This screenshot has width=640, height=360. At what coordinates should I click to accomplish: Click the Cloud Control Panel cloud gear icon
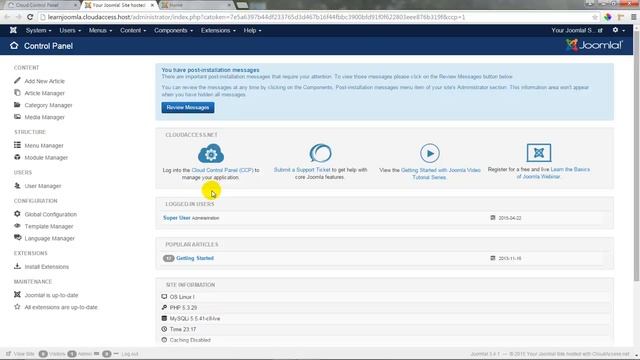(211, 153)
